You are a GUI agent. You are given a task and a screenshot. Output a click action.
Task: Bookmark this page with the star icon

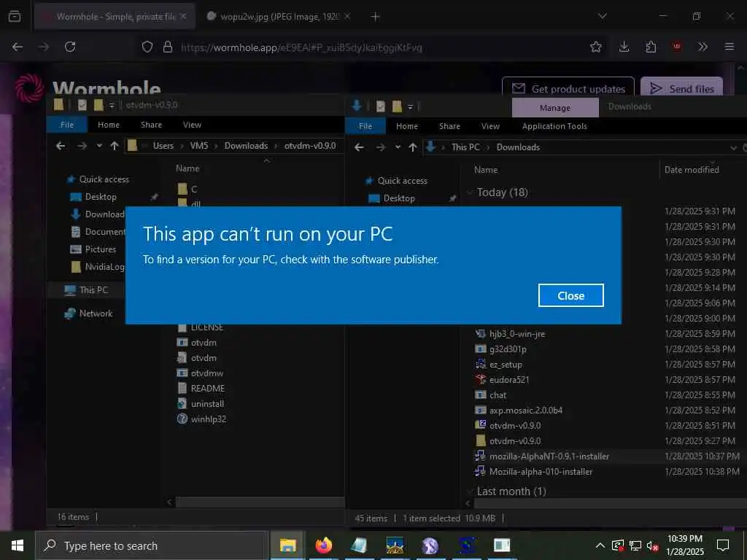coord(595,47)
